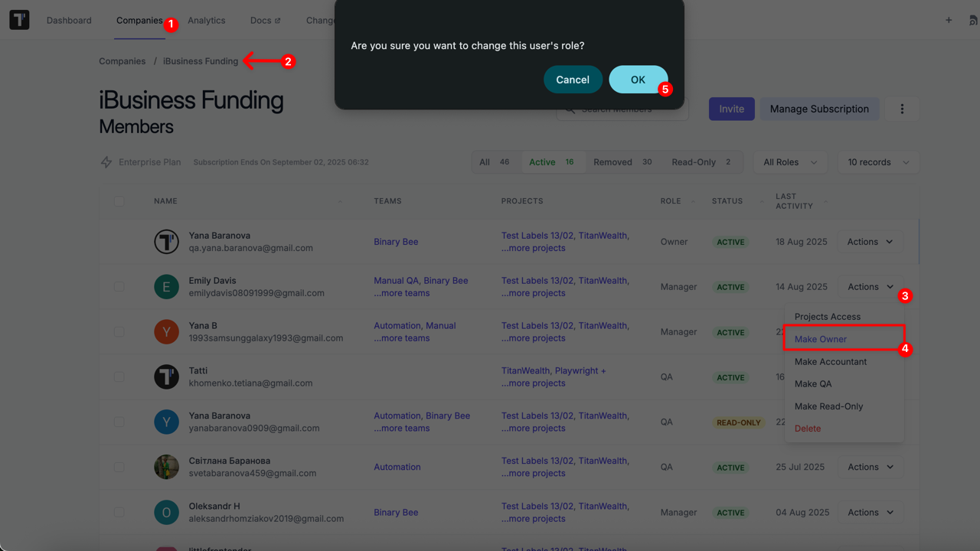Confirm role change with OK button
Image resolution: width=980 pixels, height=551 pixels.
coord(638,80)
